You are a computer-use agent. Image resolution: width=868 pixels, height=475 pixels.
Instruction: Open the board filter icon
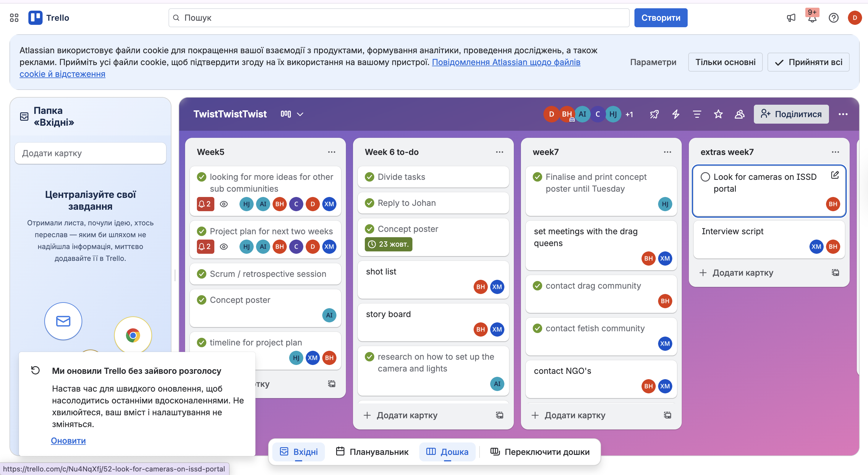click(697, 114)
